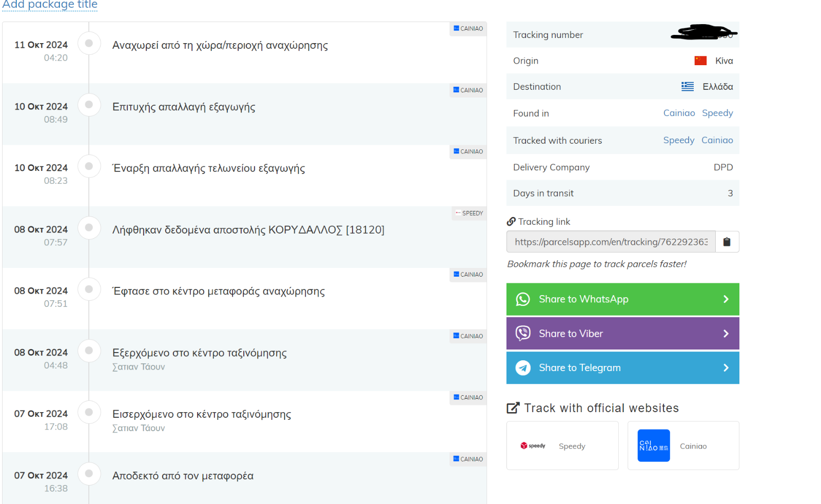The width and height of the screenshot is (821, 504).
Task: Click Share to Telegram button
Action: tap(622, 368)
